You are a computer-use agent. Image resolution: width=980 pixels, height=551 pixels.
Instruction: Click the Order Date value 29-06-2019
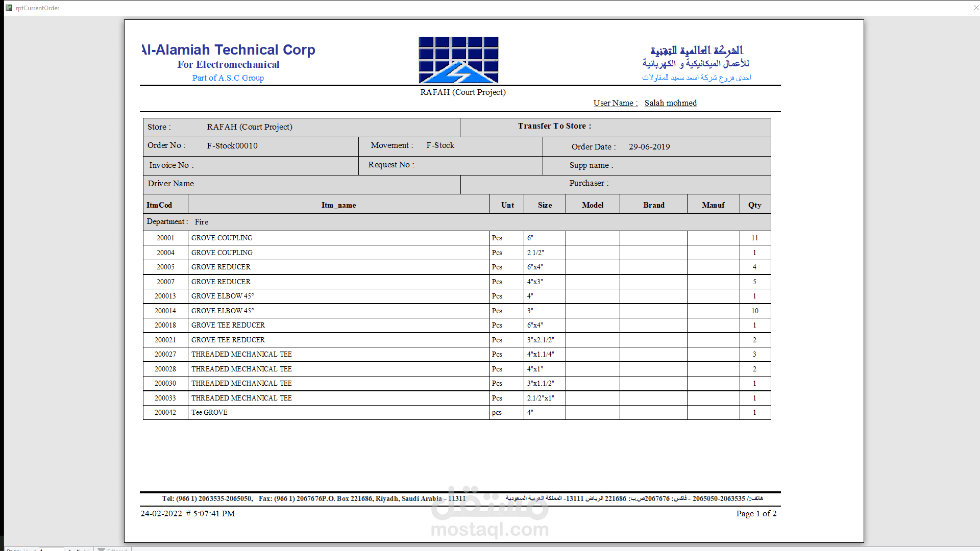[x=649, y=147]
